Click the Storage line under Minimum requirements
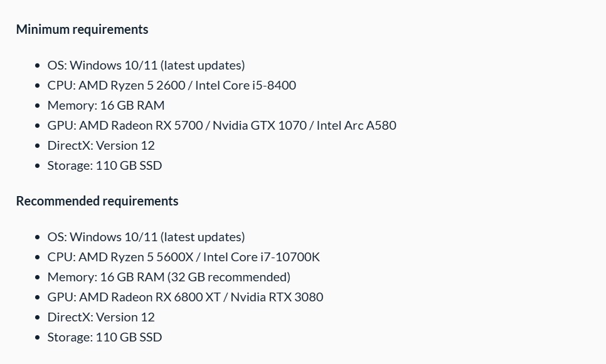Viewport: 606px width, 364px height. (105, 165)
